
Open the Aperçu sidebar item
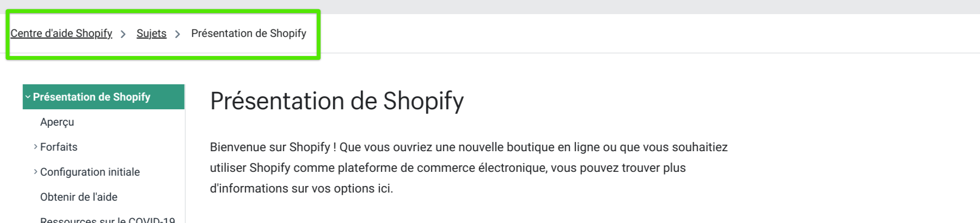coord(57,122)
